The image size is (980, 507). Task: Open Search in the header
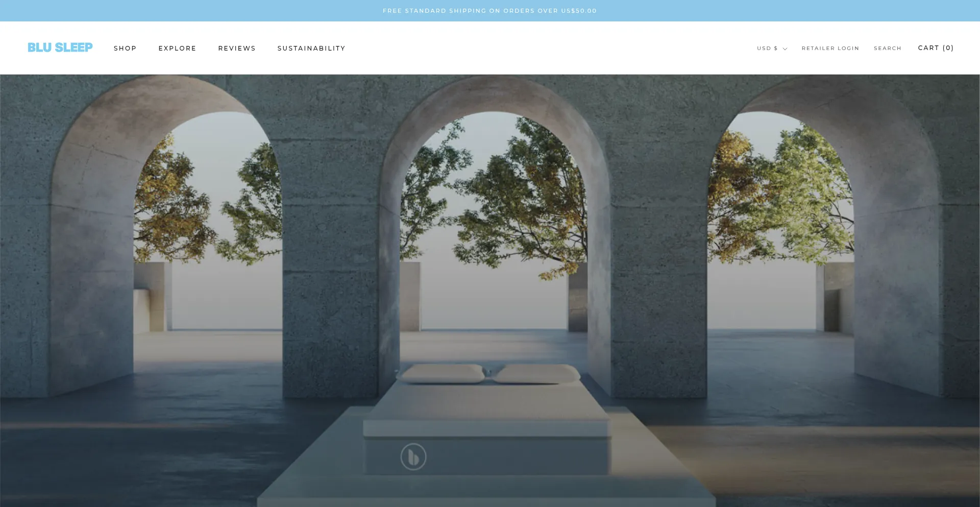click(887, 49)
